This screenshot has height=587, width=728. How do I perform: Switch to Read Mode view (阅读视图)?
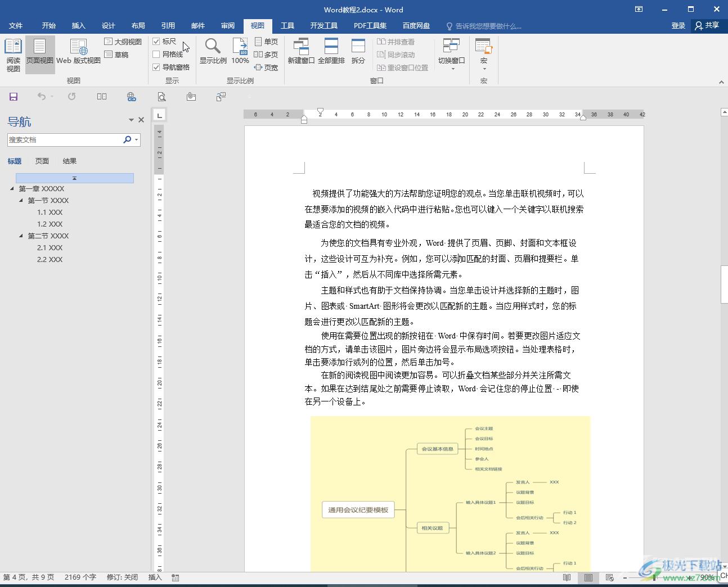13,55
